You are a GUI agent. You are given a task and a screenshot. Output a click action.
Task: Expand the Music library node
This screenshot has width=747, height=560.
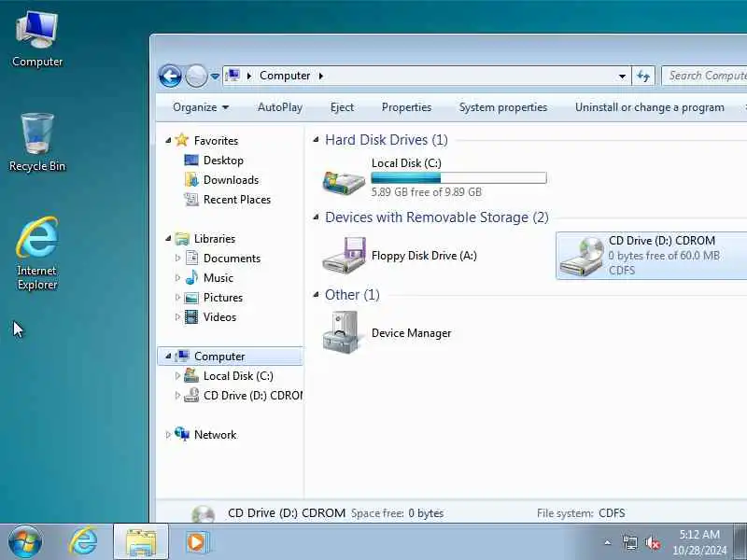pyautogui.click(x=177, y=277)
